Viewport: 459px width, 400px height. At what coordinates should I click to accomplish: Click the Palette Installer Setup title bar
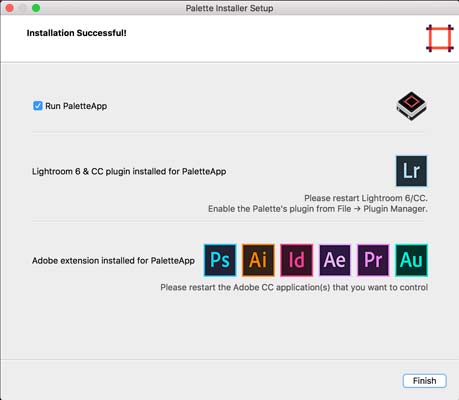click(229, 8)
